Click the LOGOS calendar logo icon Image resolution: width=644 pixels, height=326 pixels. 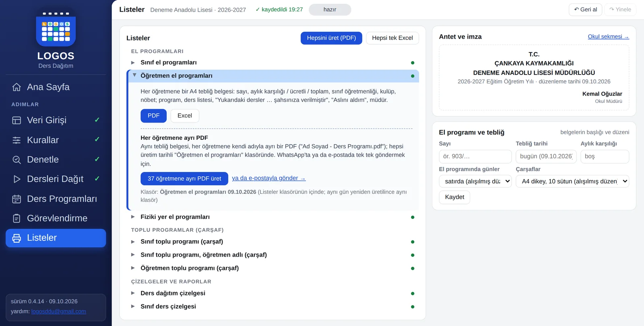click(x=56, y=29)
